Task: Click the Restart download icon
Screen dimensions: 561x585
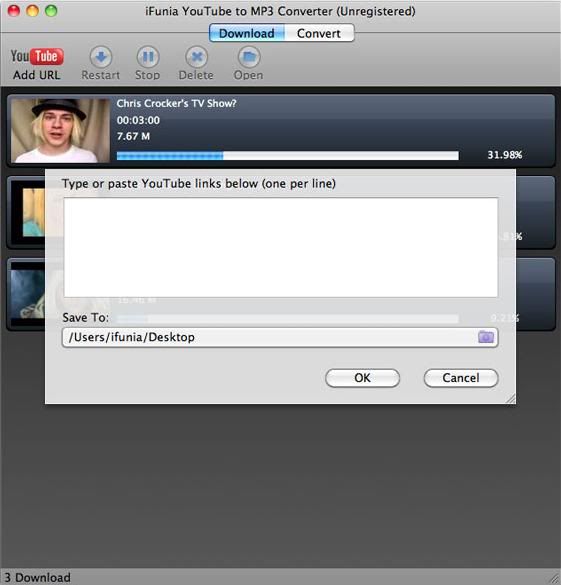Action: (x=101, y=57)
